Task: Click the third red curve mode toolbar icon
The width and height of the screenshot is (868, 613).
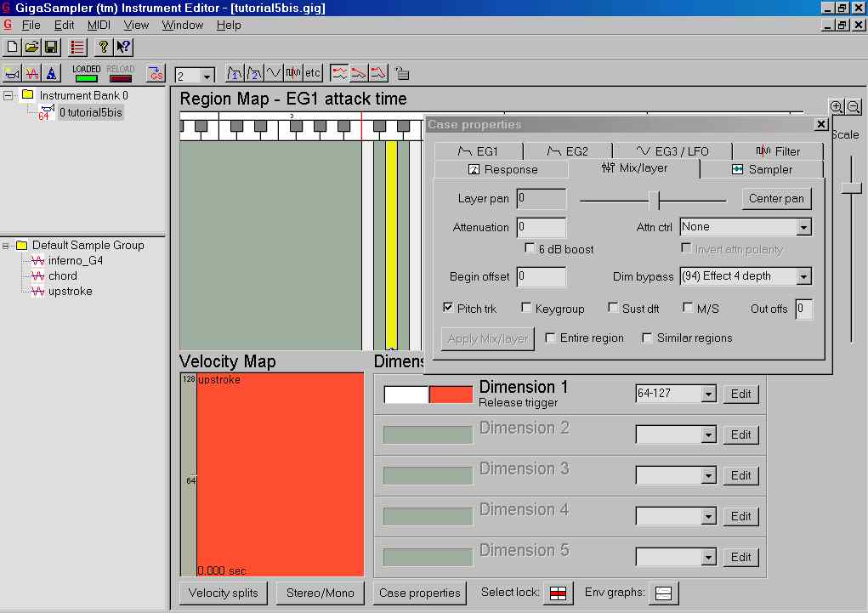Action: [x=378, y=73]
